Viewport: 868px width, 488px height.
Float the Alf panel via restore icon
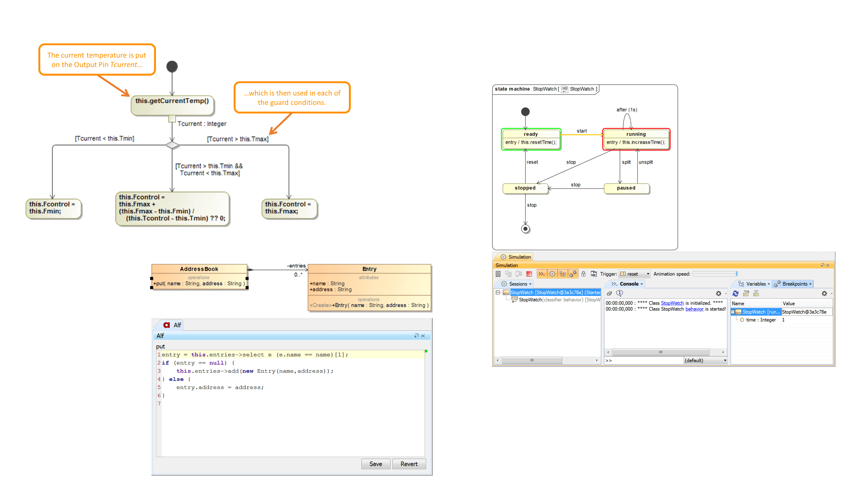tap(416, 336)
